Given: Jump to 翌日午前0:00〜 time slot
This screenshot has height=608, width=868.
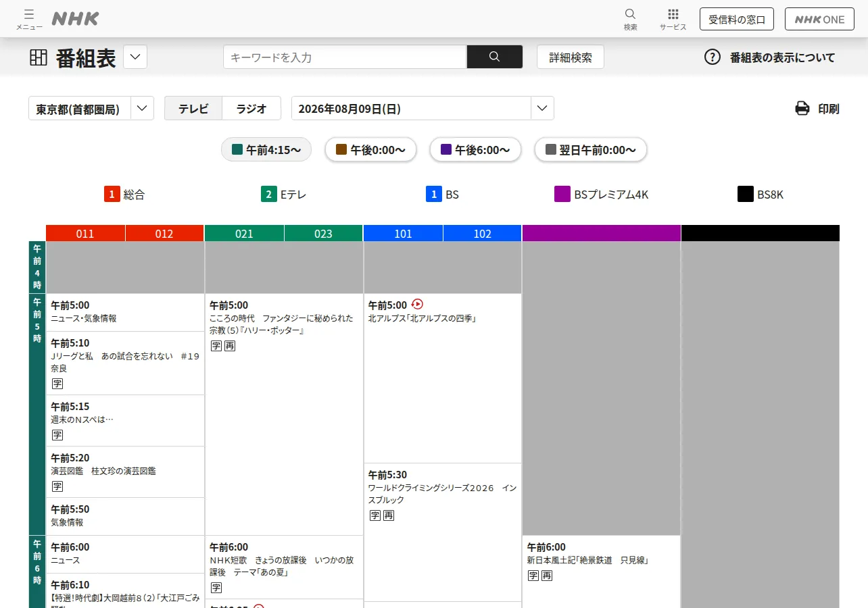Looking at the screenshot, I should 590,149.
